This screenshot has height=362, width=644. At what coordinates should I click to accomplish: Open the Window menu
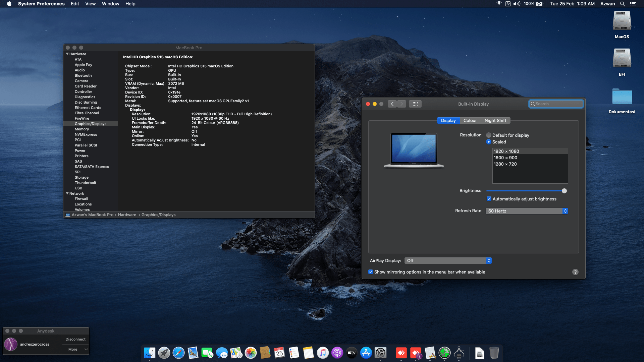pyautogui.click(x=110, y=4)
